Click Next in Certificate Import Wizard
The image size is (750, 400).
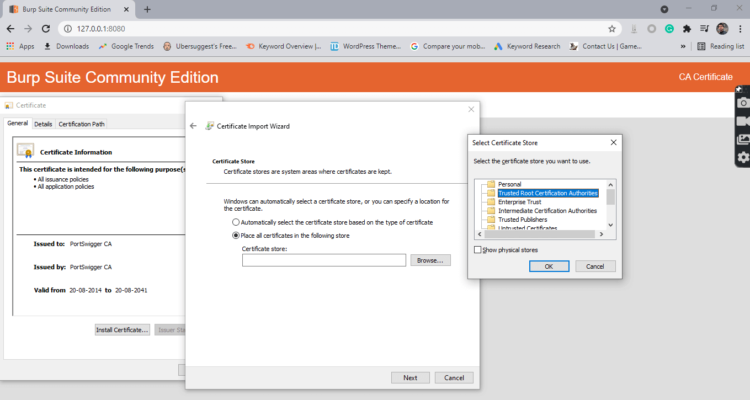coord(410,378)
